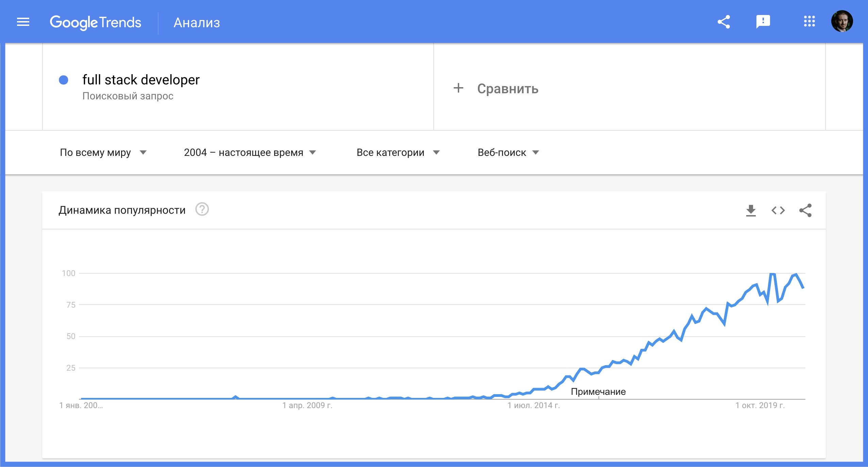The width and height of the screenshot is (868, 467).
Task: Share the Динамика популярности chart
Action: (x=806, y=210)
